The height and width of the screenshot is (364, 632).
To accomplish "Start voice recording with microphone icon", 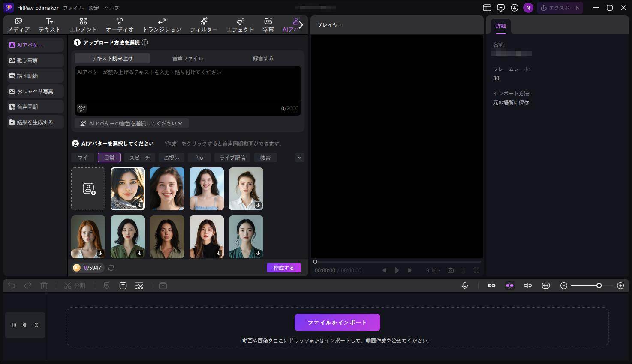I will coord(465,286).
